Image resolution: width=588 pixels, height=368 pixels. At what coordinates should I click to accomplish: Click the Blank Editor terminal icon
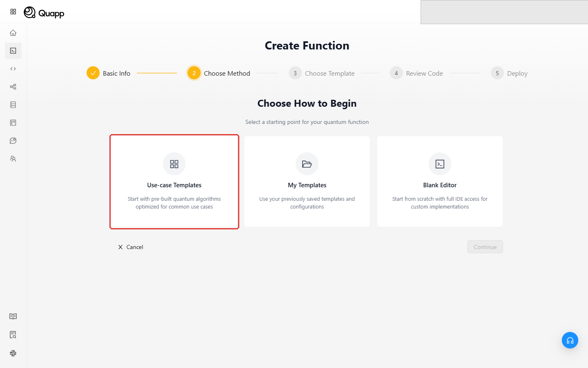pyautogui.click(x=440, y=164)
